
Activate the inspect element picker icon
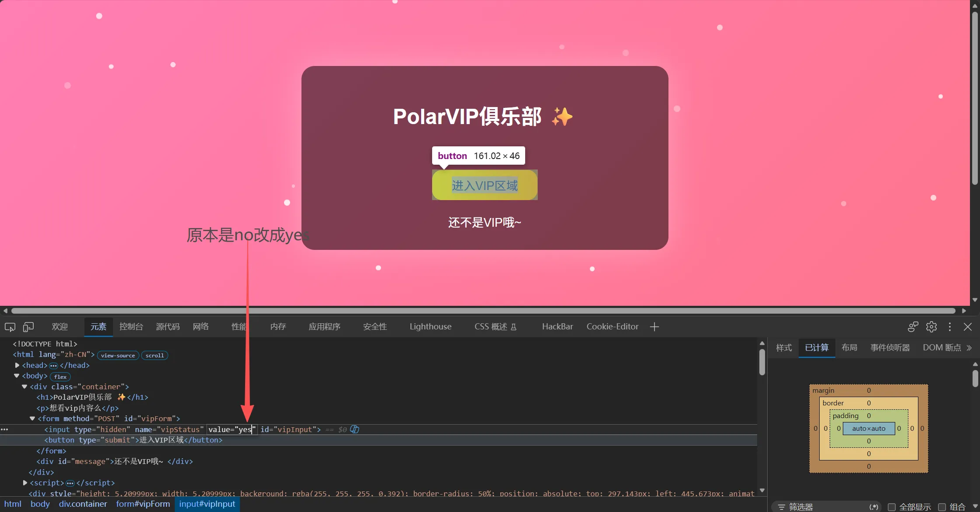[10, 327]
